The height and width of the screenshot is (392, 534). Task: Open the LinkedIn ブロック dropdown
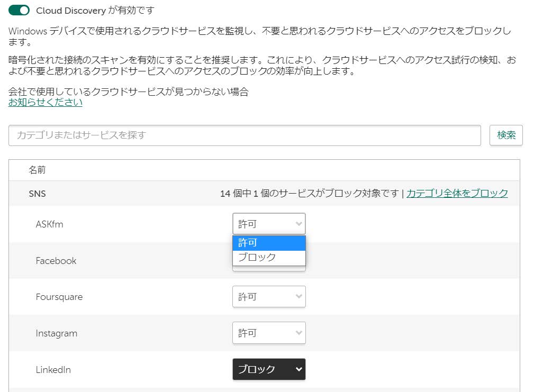tap(269, 369)
